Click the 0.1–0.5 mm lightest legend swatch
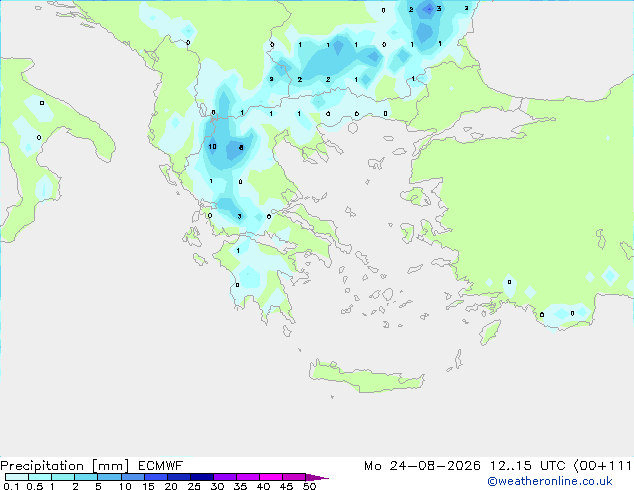Image resolution: width=634 pixels, height=490 pixels. [17, 477]
